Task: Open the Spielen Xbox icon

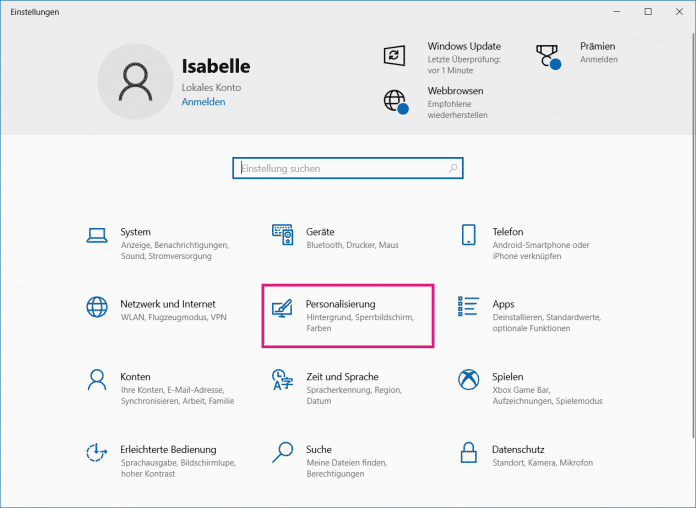Action: [x=468, y=379]
